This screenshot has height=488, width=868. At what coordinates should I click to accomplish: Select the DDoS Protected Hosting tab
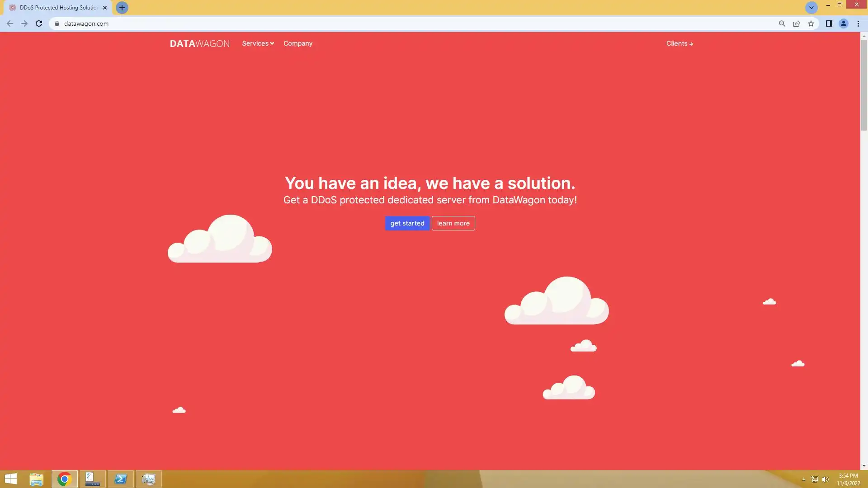tap(58, 8)
